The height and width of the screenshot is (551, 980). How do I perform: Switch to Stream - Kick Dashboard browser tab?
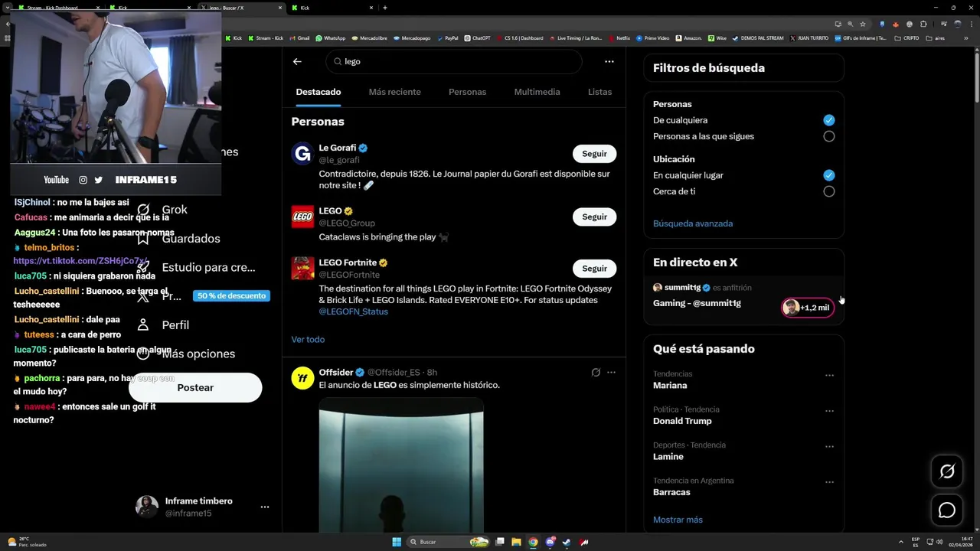pos(57,8)
